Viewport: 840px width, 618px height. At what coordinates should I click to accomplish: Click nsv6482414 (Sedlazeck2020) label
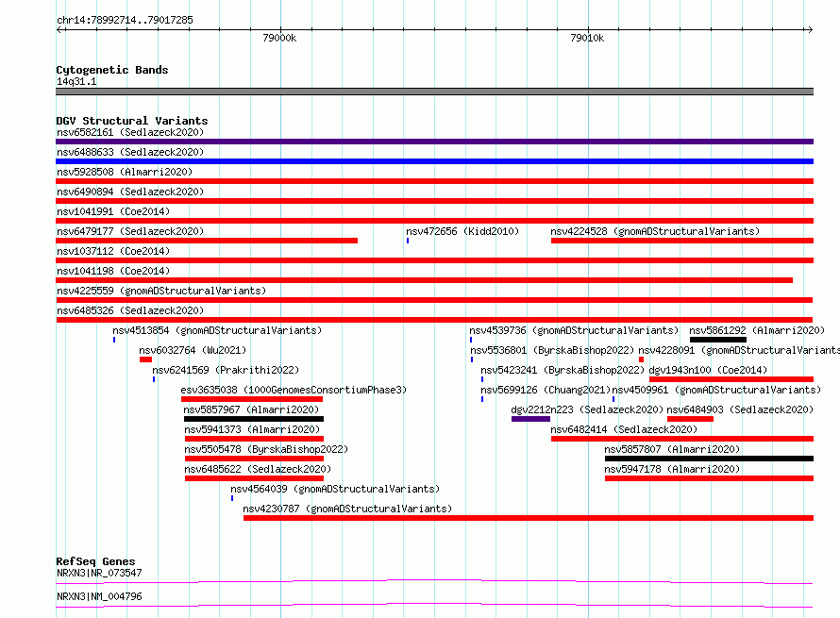624,429
